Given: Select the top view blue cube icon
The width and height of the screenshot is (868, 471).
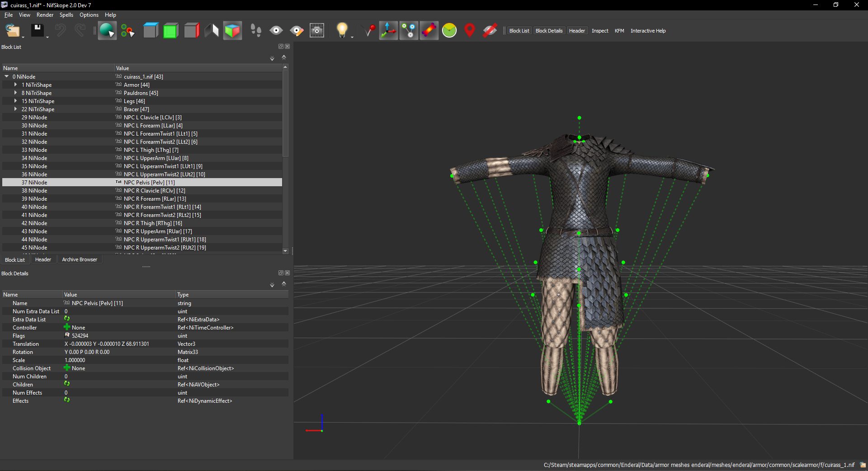Looking at the screenshot, I should coord(151,31).
